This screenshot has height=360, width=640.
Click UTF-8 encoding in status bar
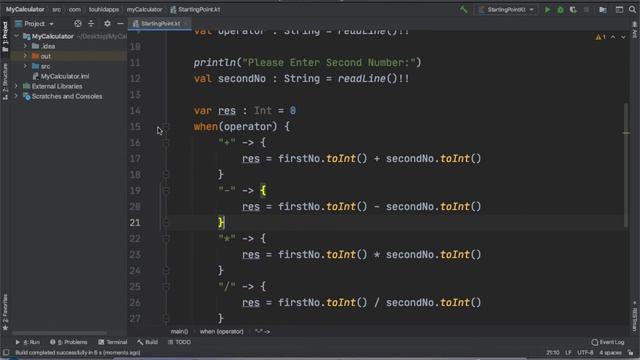coord(585,353)
